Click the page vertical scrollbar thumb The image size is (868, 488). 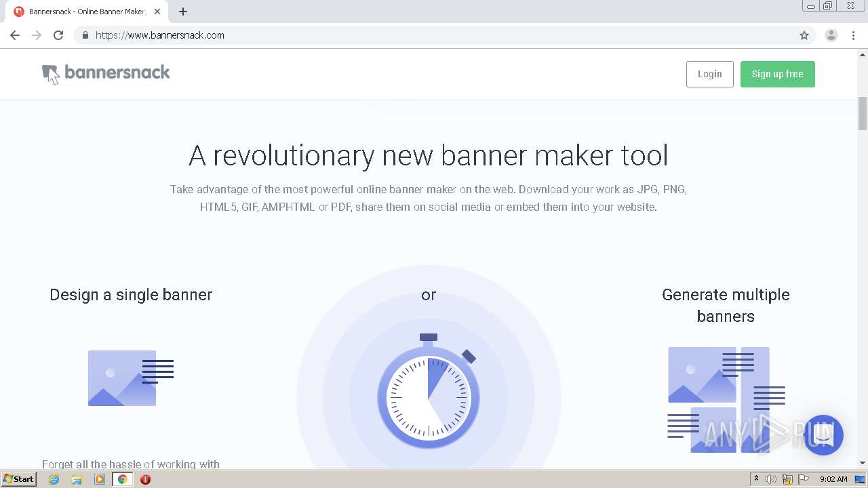[863, 113]
